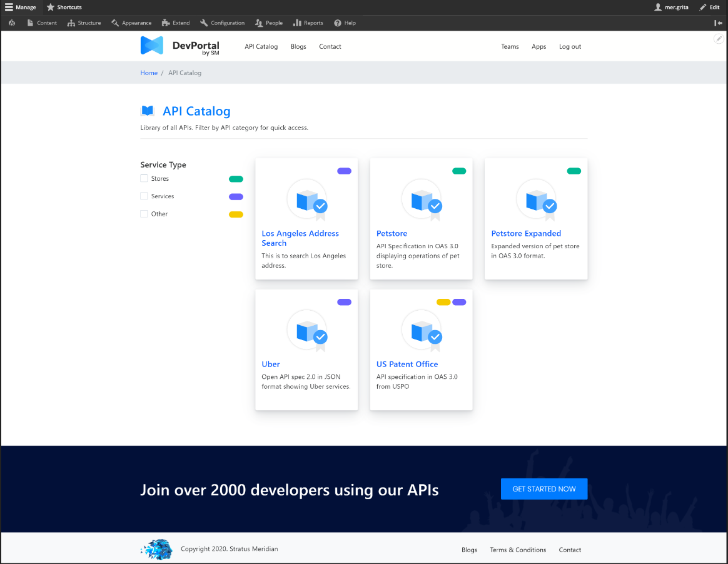Image resolution: width=728 pixels, height=564 pixels.
Task: Click the API Catalog book icon
Action: (148, 111)
